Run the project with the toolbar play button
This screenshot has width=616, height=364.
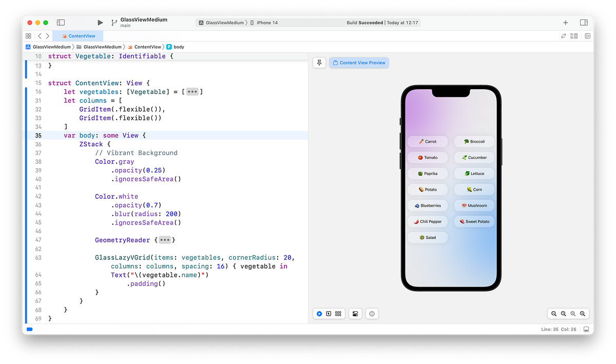100,22
